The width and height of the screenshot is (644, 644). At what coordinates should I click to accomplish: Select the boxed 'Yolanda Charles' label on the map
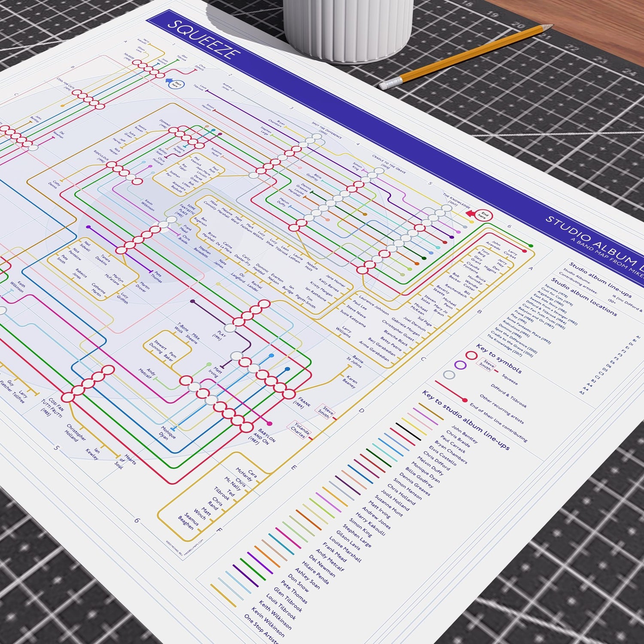tap(300, 430)
